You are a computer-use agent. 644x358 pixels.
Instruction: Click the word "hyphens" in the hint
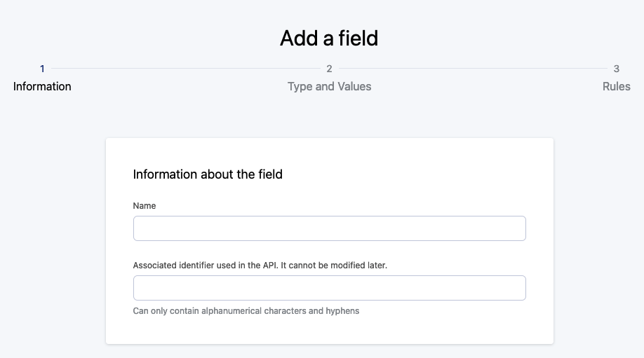[342, 310]
